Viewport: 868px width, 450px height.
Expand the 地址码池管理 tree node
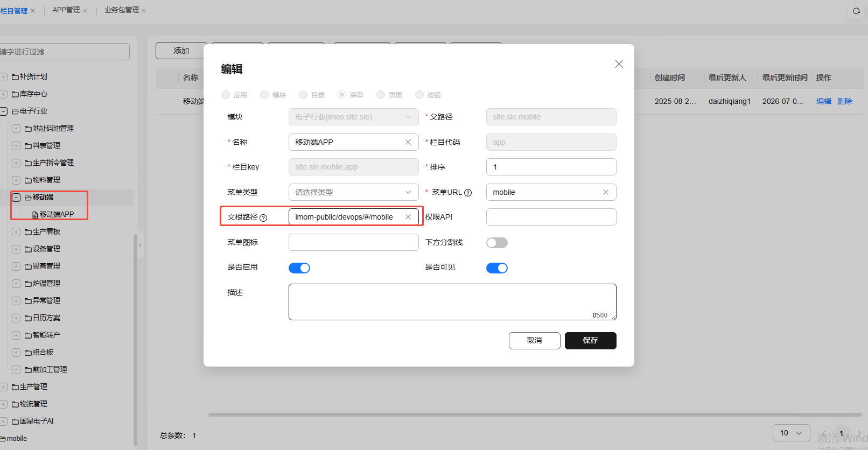pos(16,129)
